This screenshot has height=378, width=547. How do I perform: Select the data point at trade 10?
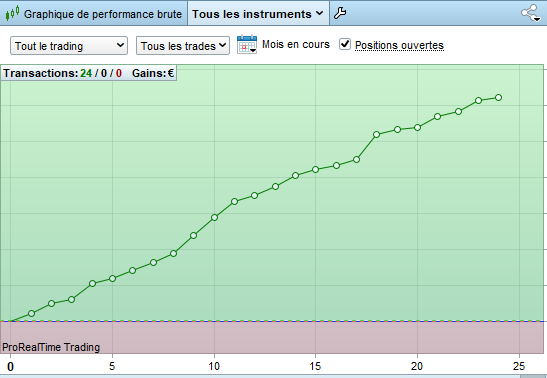pos(214,218)
